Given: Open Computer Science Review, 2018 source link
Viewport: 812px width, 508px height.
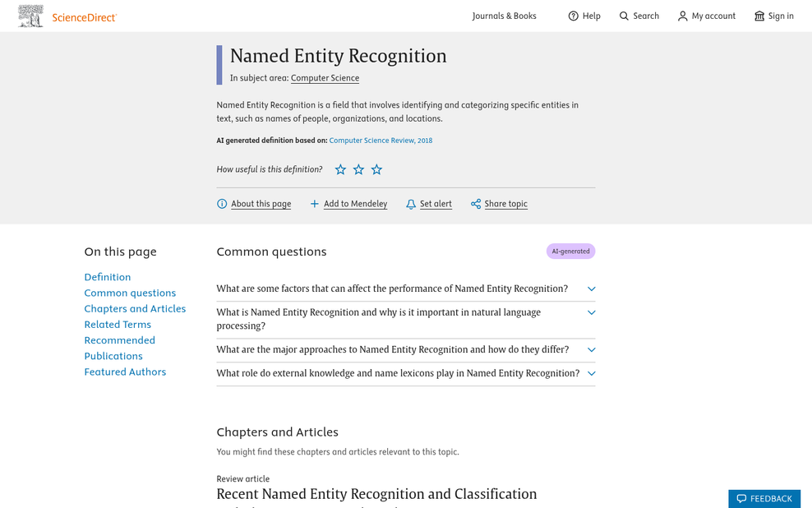Looking at the screenshot, I should click(381, 141).
